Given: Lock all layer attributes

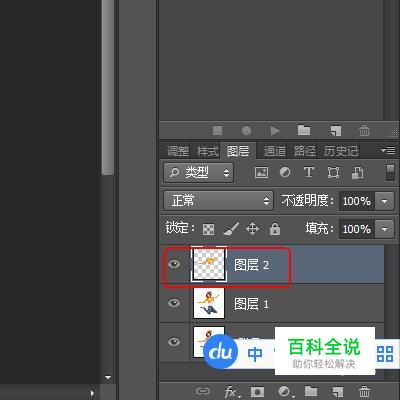Looking at the screenshot, I should click(275, 229).
